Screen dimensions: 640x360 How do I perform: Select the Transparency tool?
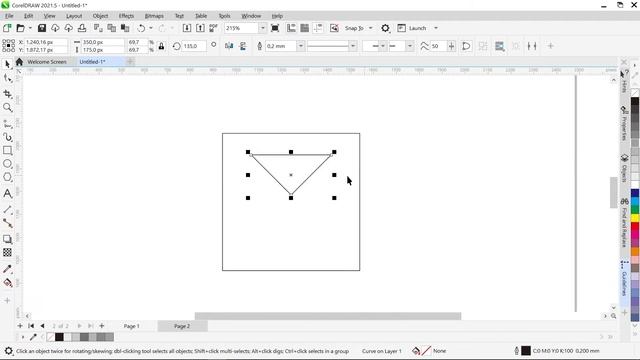(x=7, y=252)
